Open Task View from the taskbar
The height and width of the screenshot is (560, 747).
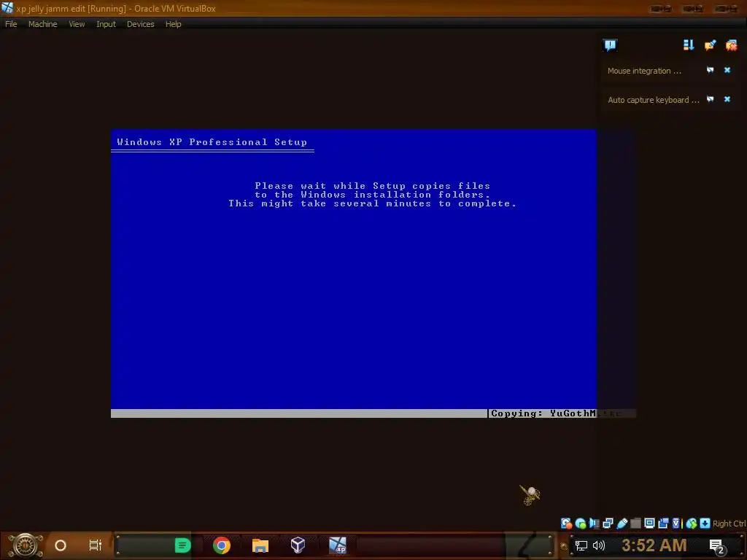click(x=96, y=545)
